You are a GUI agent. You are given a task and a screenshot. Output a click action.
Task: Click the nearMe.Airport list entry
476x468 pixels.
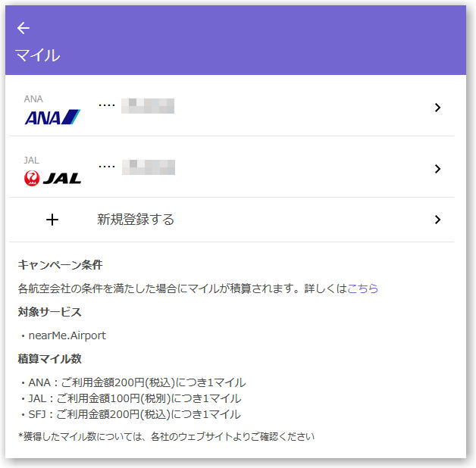click(67, 335)
